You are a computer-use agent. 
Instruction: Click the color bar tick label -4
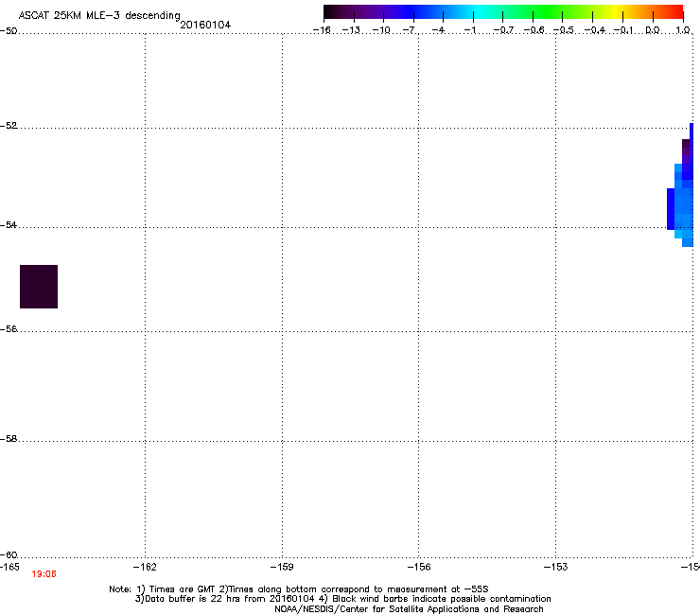point(439,30)
